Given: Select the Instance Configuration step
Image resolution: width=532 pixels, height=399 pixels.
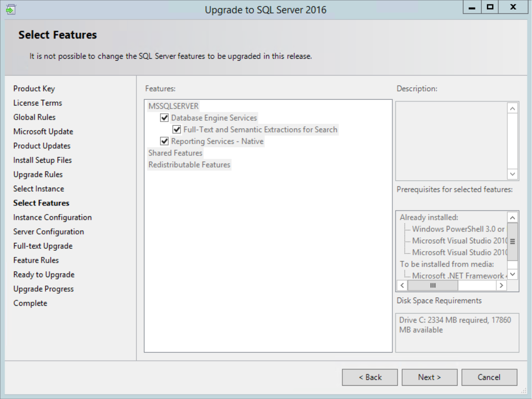Looking at the screenshot, I should [x=52, y=217].
